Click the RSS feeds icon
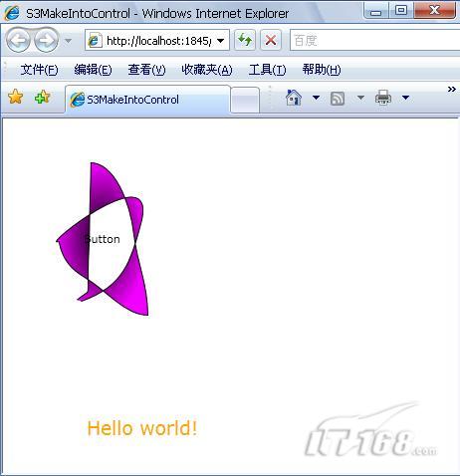Image resolution: width=460 pixels, height=476 pixels. click(338, 99)
